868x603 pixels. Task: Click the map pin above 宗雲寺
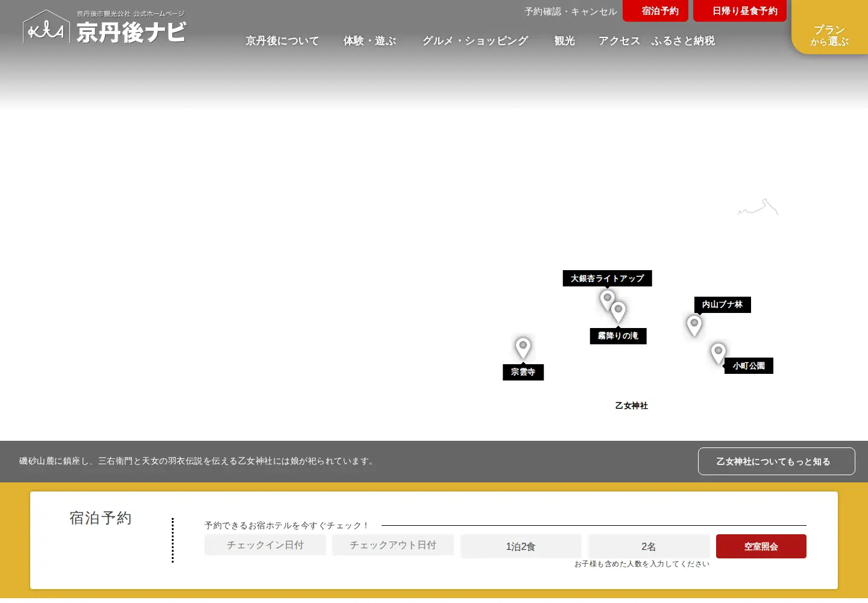[x=523, y=348]
